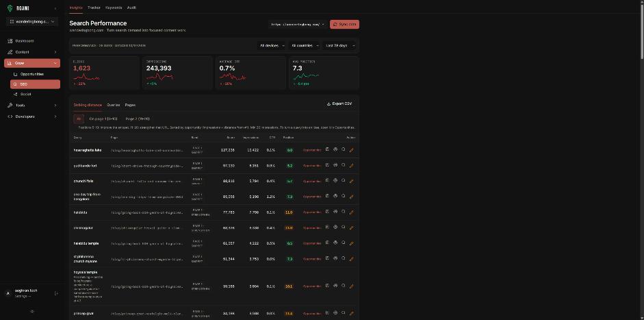Screen dimensions: 644x320
Task: Select the All filter chip
Action: pyautogui.click(x=79, y=119)
